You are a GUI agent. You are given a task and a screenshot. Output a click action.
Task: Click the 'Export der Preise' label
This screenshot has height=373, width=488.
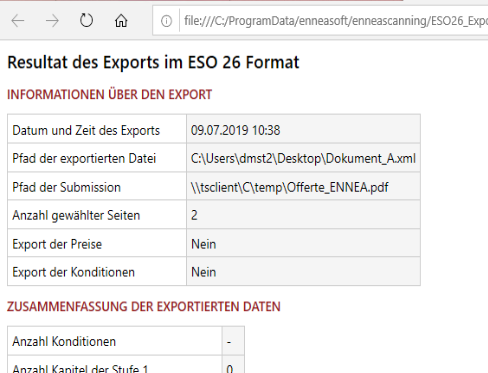(57, 244)
